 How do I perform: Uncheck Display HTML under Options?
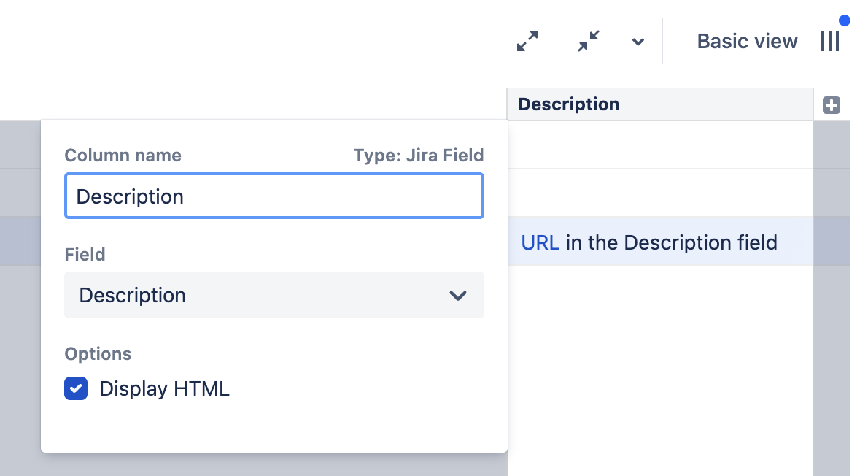point(76,388)
